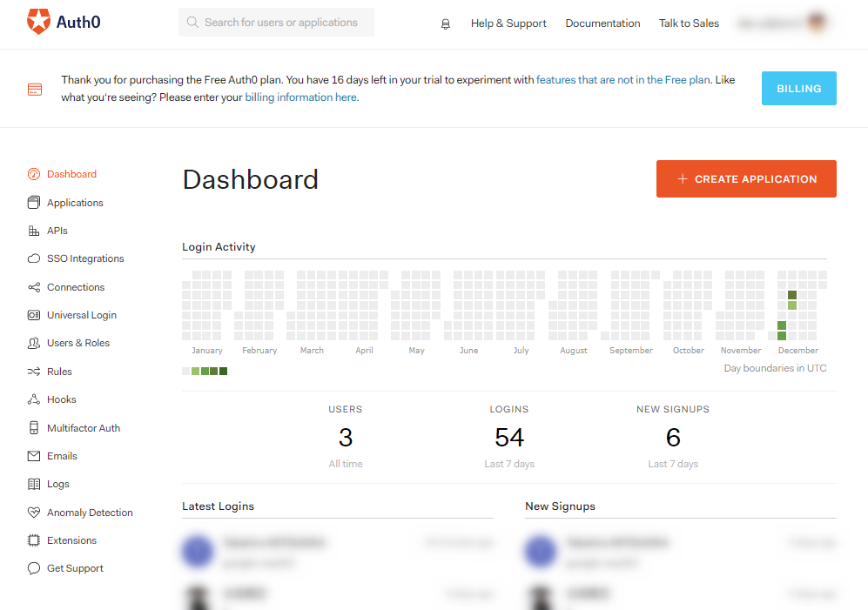Screen dimensions: 868x610
Task: Click the January month label
Action: pyautogui.click(x=207, y=351)
